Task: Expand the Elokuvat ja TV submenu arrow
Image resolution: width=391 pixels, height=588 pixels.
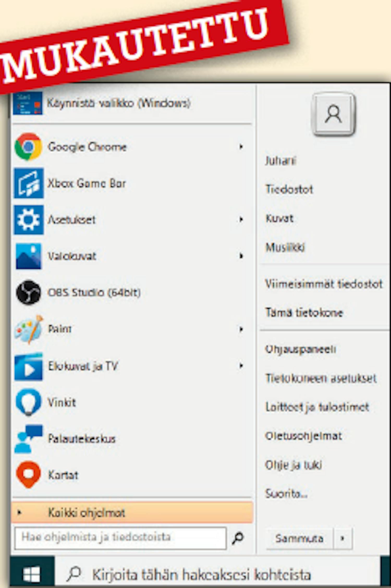Action: tap(241, 366)
